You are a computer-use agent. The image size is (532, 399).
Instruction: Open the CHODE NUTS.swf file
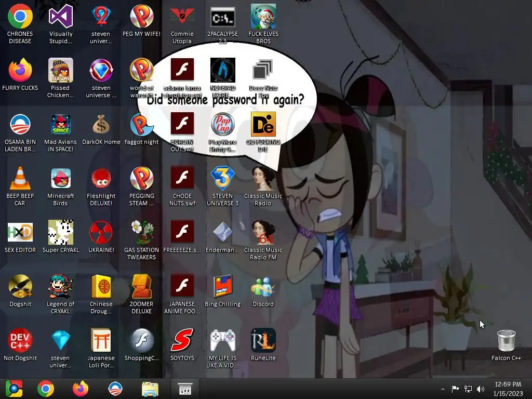[x=182, y=187]
